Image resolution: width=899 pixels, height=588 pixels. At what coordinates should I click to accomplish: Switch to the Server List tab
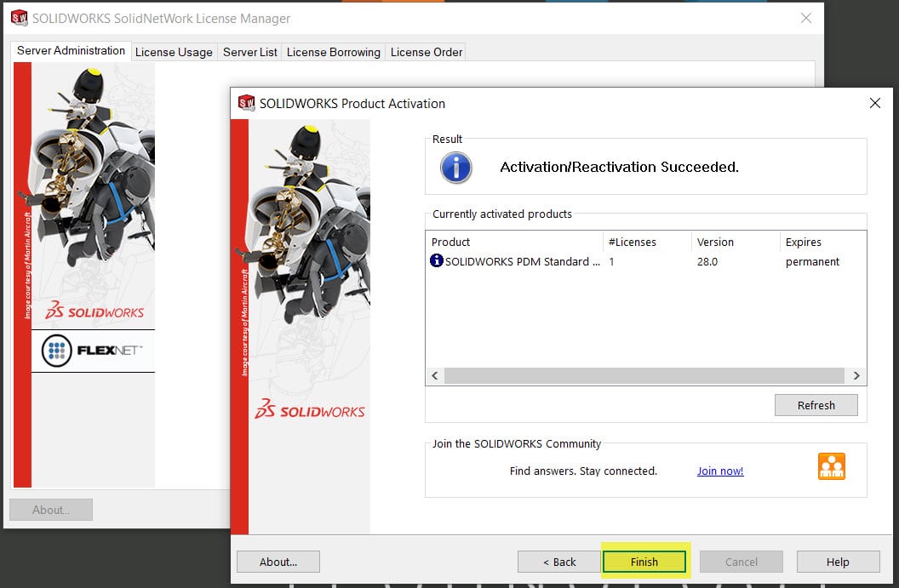(x=250, y=52)
